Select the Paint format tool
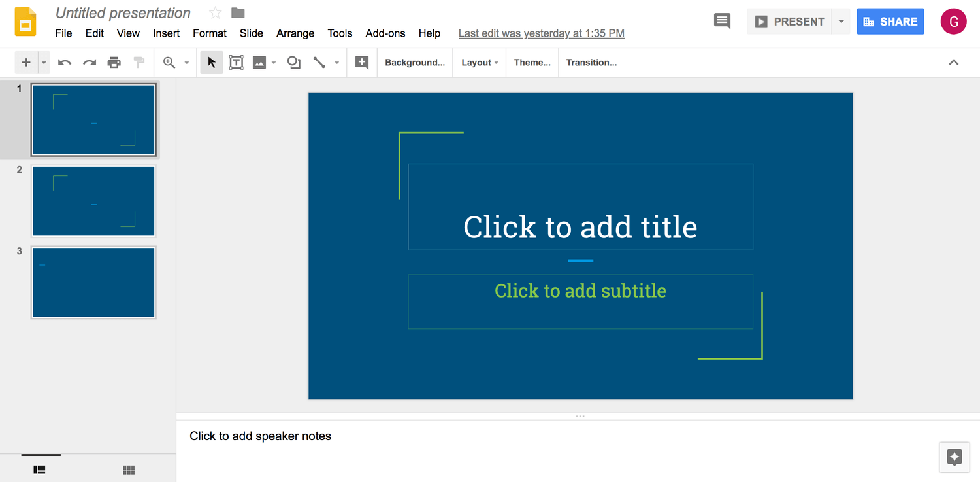 (x=139, y=62)
